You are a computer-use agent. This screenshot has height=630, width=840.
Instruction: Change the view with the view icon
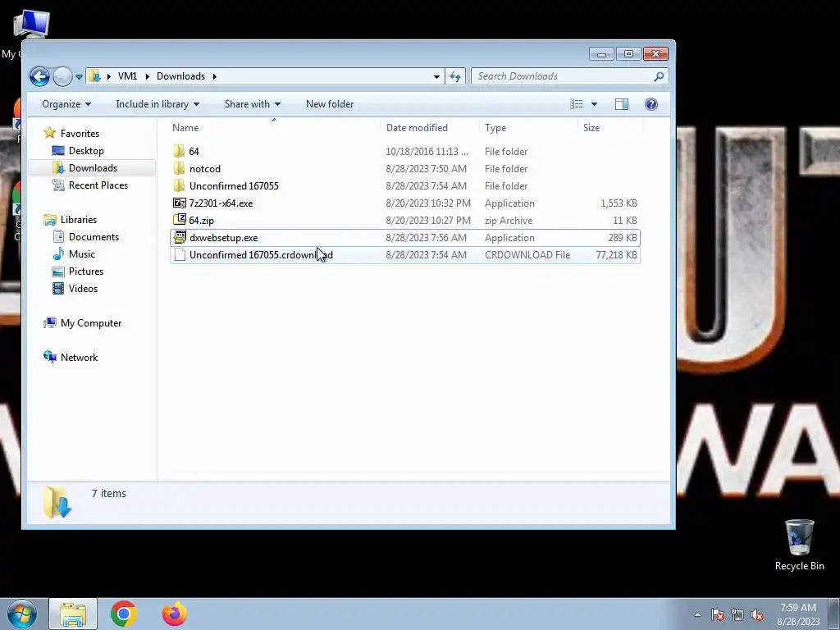[x=577, y=104]
